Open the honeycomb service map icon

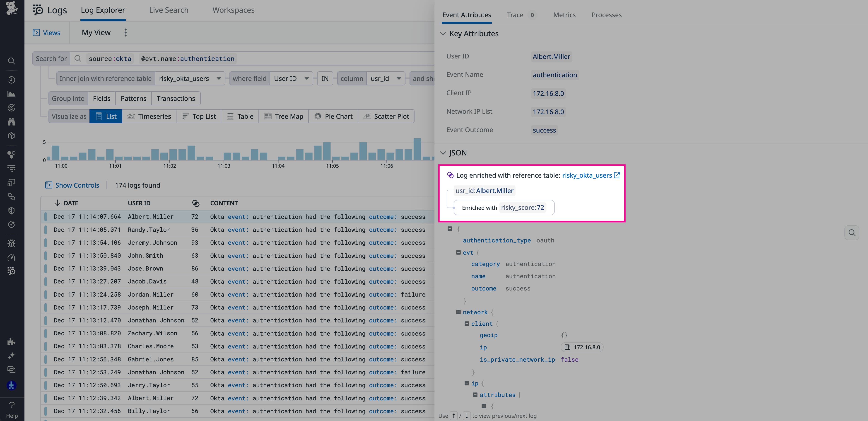[11, 155]
